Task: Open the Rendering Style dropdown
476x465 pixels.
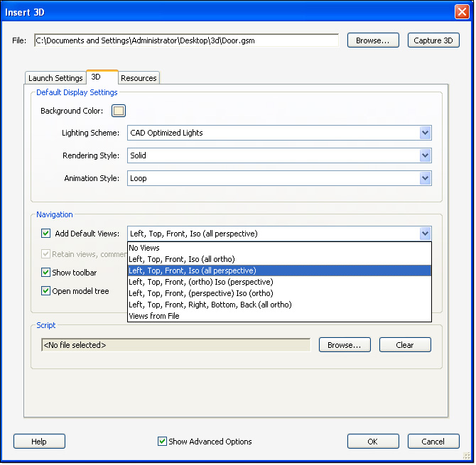Action: pyautogui.click(x=425, y=155)
